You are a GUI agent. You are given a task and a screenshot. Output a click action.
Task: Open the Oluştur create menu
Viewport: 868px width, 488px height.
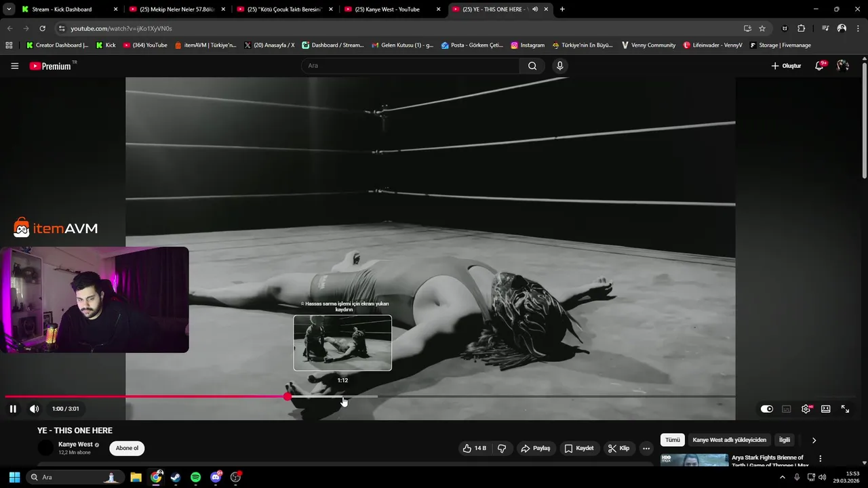coord(786,66)
